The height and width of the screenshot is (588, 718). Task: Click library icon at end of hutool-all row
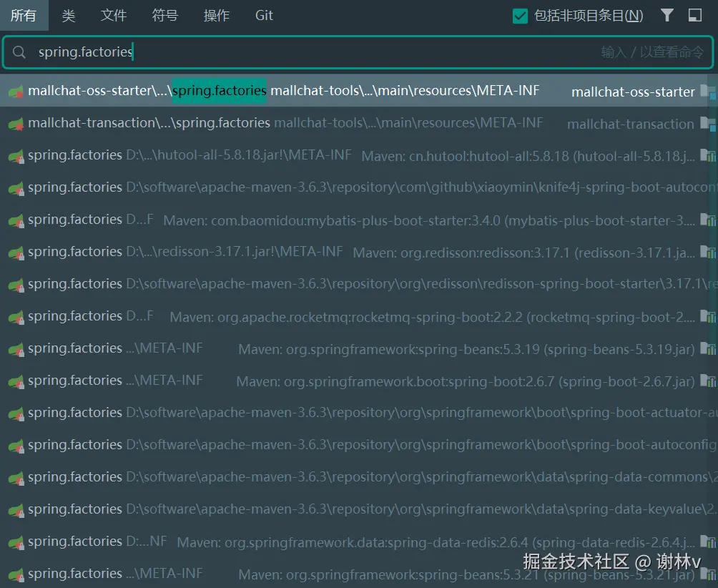click(707, 156)
